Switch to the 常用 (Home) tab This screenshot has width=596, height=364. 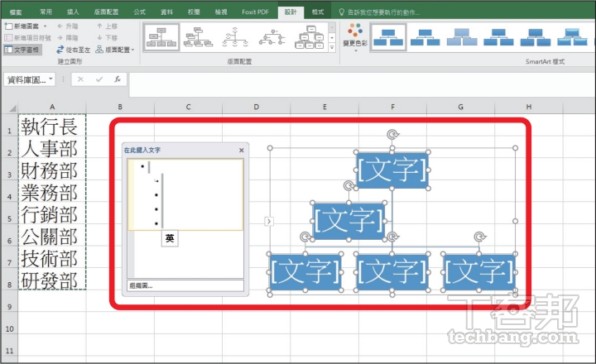click(46, 12)
